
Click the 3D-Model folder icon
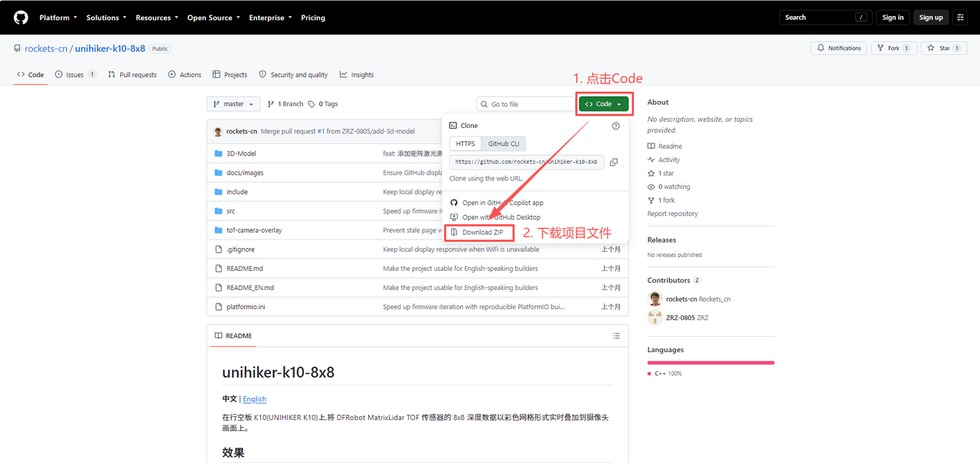click(219, 154)
